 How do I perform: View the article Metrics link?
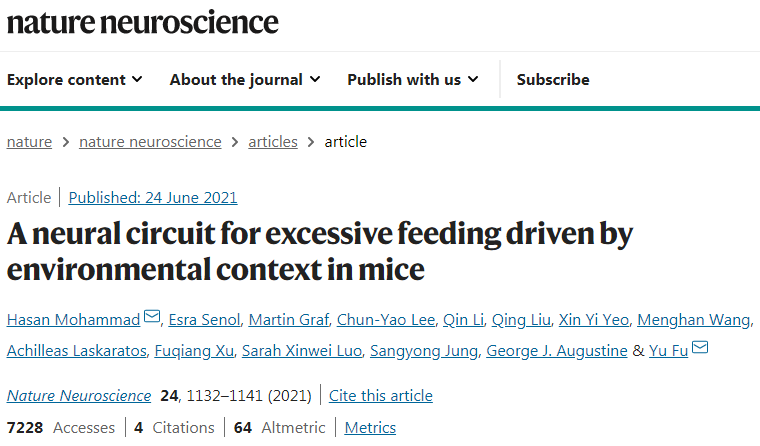point(370,428)
